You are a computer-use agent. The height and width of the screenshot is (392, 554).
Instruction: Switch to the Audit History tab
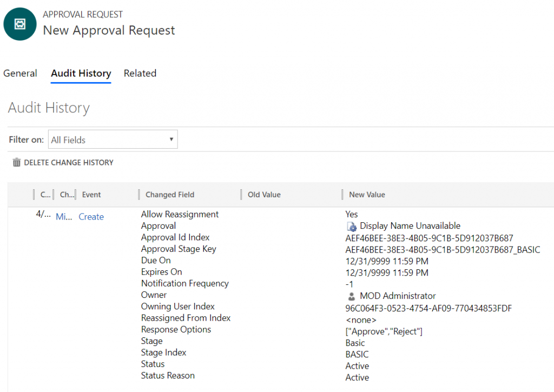[81, 73]
